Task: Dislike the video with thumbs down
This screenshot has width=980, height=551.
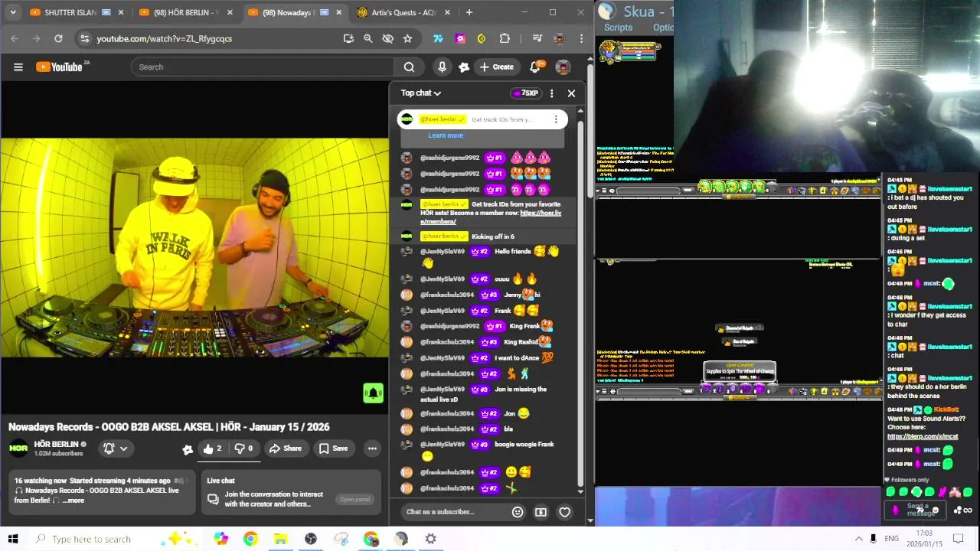Action: coord(244,448)
